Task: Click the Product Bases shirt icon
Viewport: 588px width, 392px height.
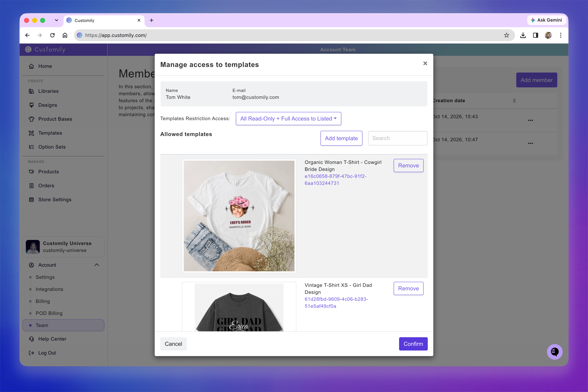Action: tap(31, 119)
